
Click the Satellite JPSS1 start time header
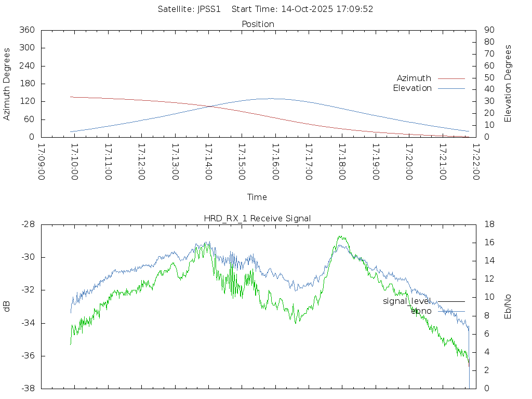pos(265,9)
